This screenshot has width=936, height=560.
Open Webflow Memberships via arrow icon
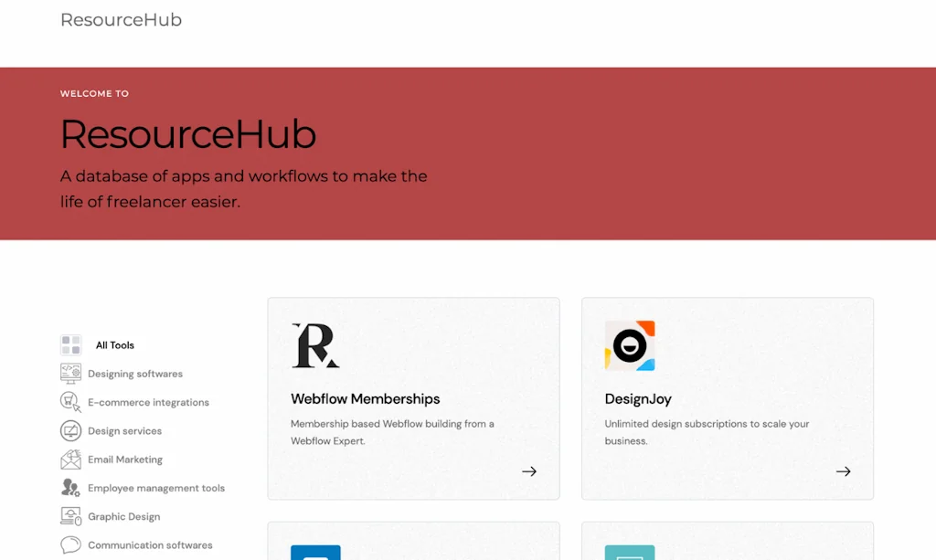pos(529,471)
